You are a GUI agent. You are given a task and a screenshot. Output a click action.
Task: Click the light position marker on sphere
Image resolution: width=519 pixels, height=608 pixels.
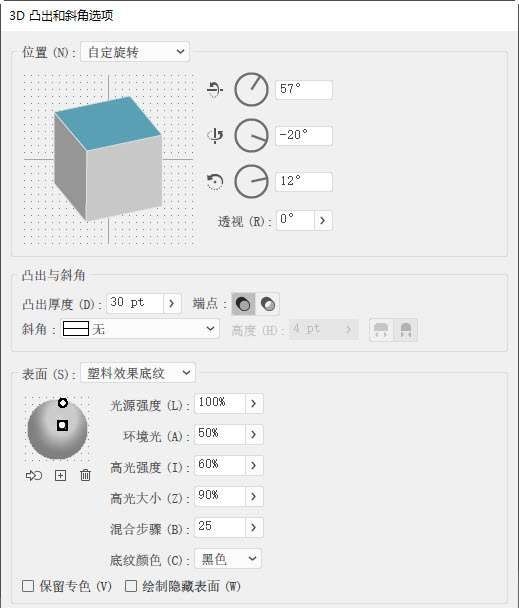click(x=62, y=425)
